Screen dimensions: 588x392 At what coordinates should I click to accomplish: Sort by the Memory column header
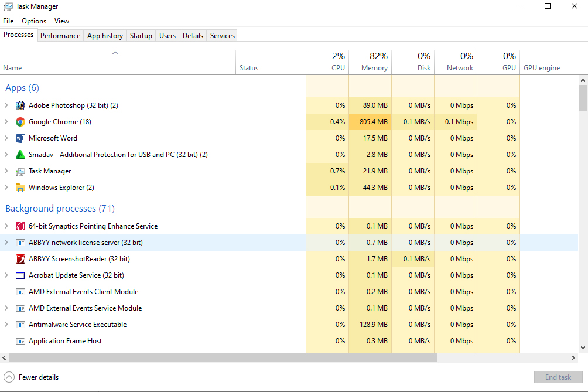click(x=370, y=62)
